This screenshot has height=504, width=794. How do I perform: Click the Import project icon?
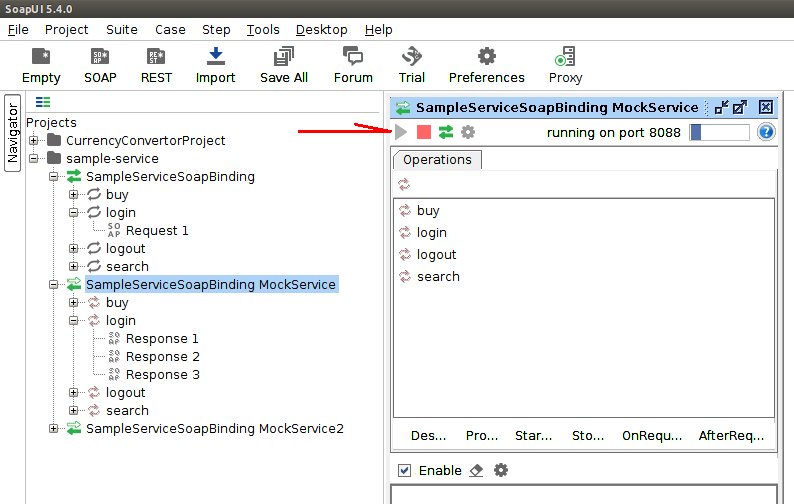pos(215,57)
